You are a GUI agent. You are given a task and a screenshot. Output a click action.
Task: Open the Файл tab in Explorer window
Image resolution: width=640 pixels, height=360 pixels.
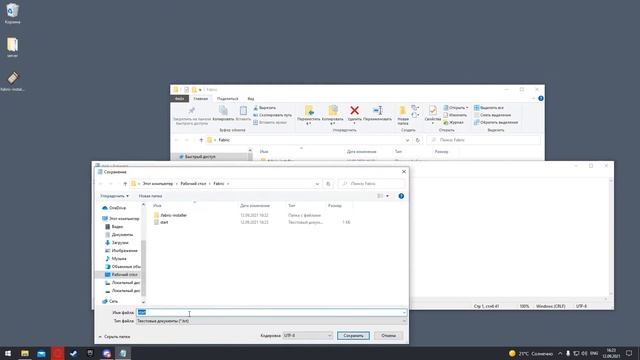pos(180,99)
